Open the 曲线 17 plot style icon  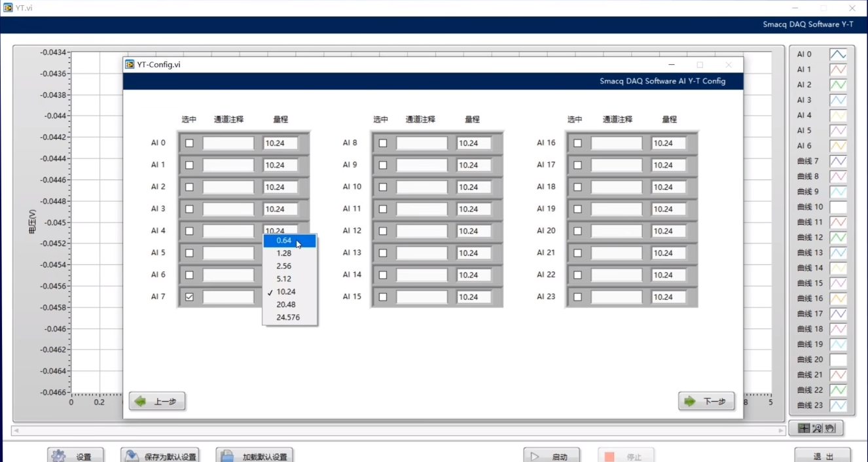click(838, 314)
